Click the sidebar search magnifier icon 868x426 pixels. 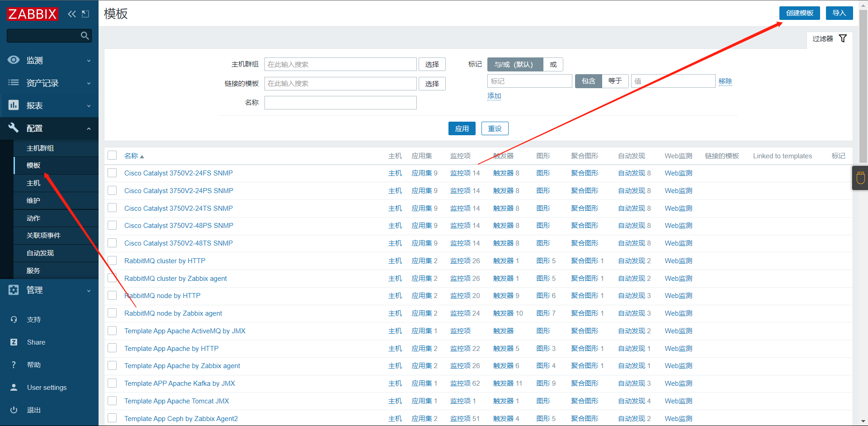(85, 36)
